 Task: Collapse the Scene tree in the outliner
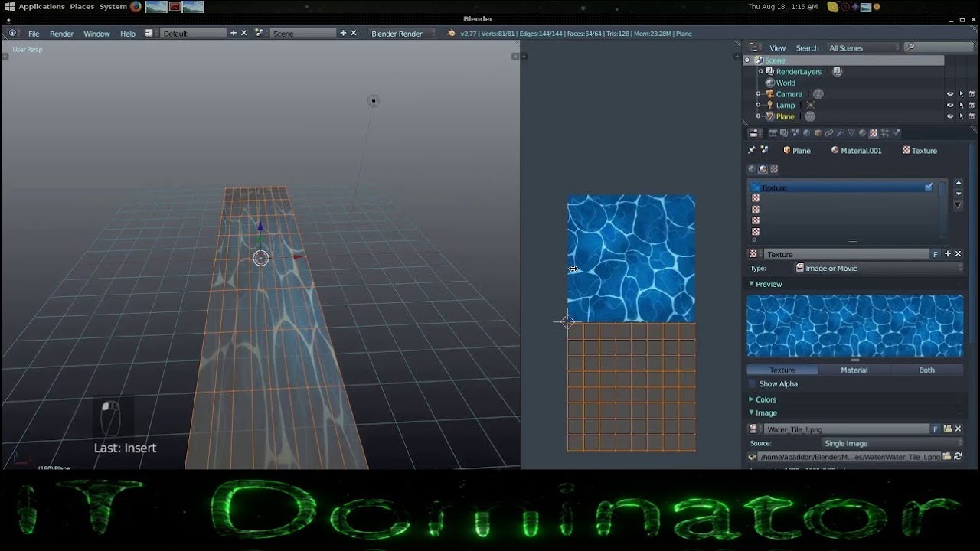(747, 60)
